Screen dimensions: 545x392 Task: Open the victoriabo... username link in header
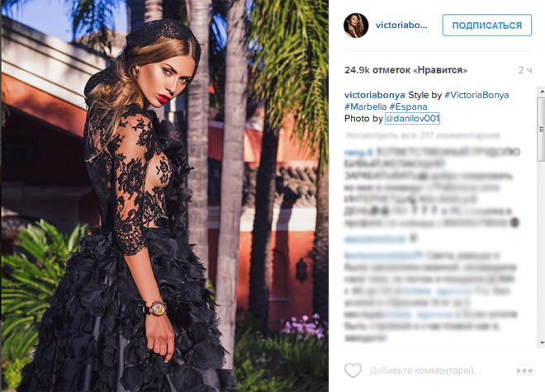[x=401, y=26]
